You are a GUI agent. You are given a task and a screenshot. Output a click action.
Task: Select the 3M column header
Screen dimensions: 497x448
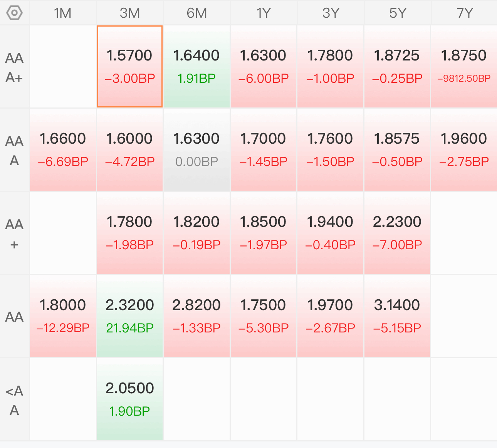(x=130, y=13)
